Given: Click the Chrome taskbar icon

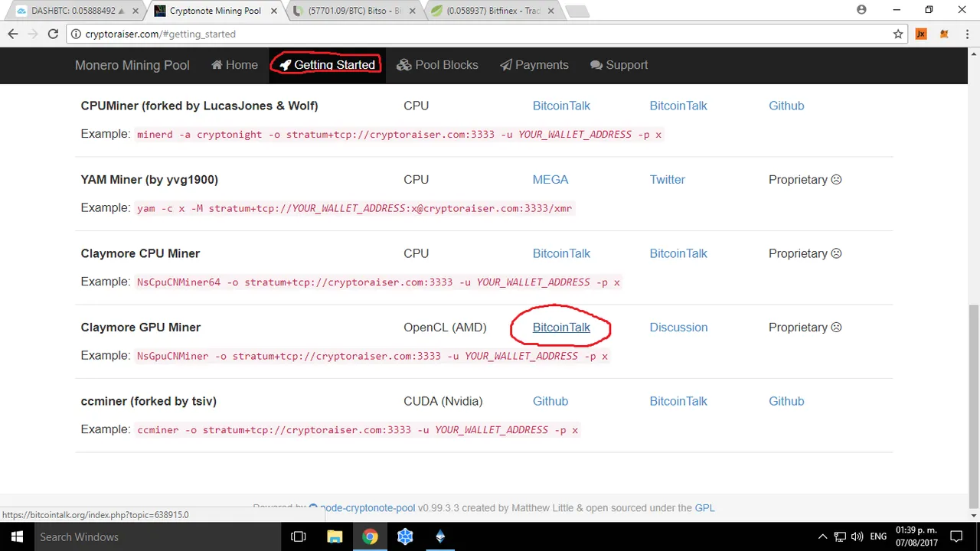Looking at the screenshot, I should pos(370,536).
